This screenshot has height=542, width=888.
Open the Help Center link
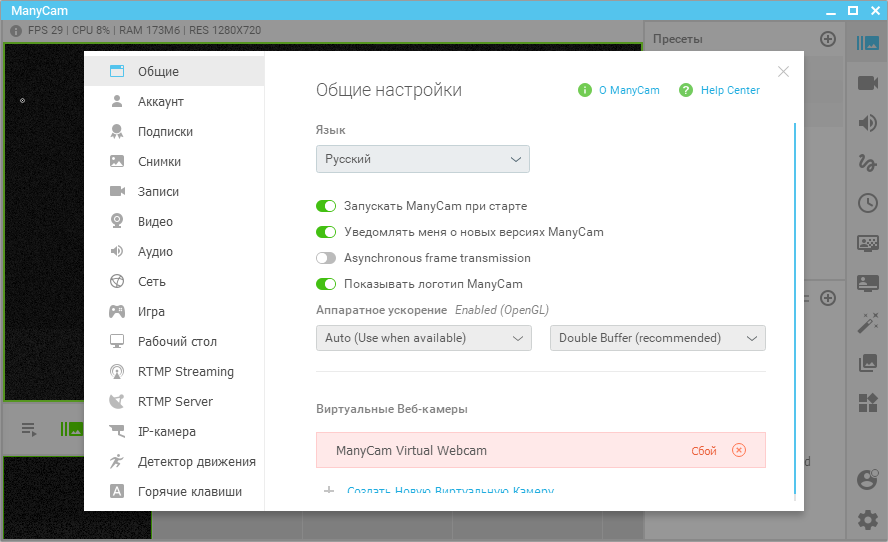[729, 90]
